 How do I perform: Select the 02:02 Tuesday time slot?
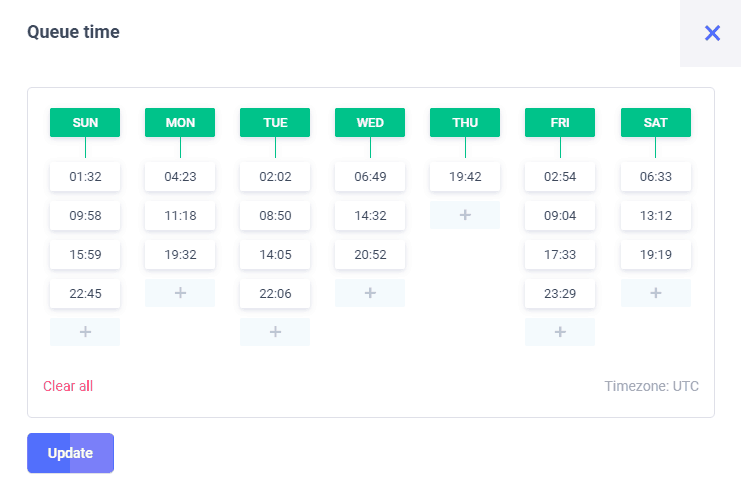275,177
